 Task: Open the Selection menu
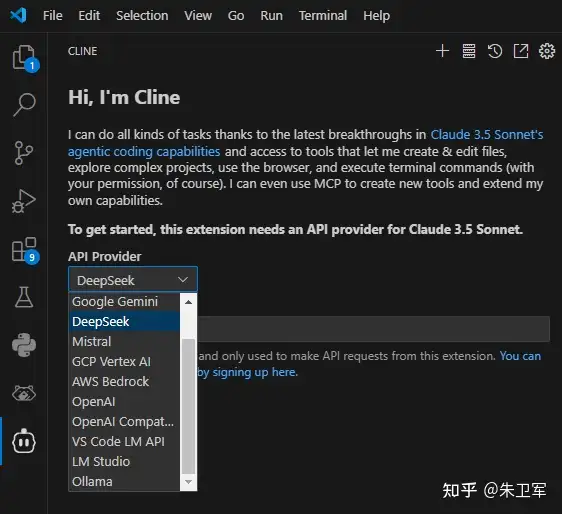coord(142,16)
